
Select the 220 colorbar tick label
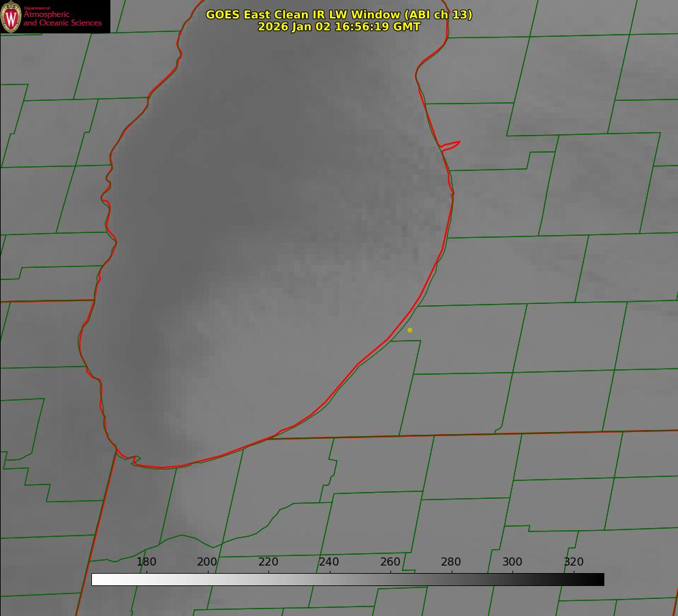coord(268,562)
